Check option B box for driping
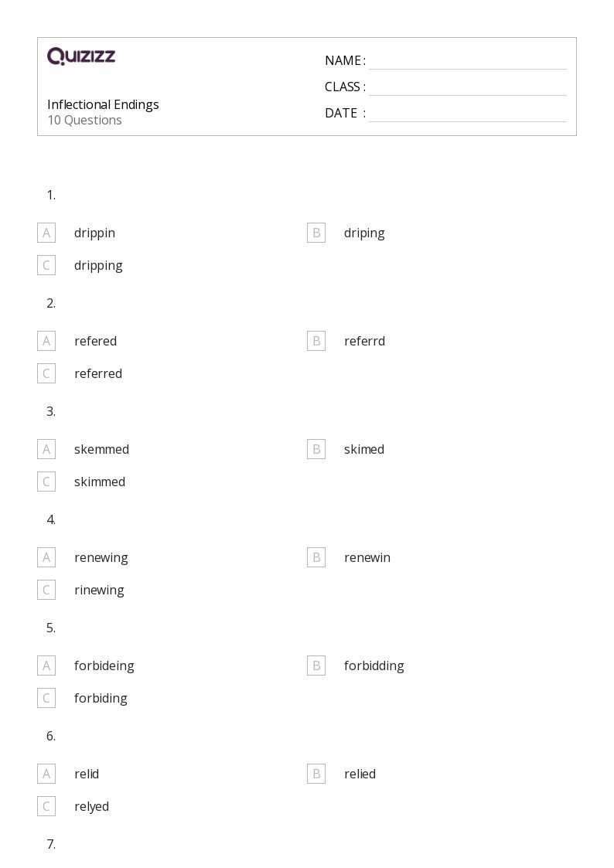Image resolution: width=614 pixels, height=868 pixels. [316, 233]
